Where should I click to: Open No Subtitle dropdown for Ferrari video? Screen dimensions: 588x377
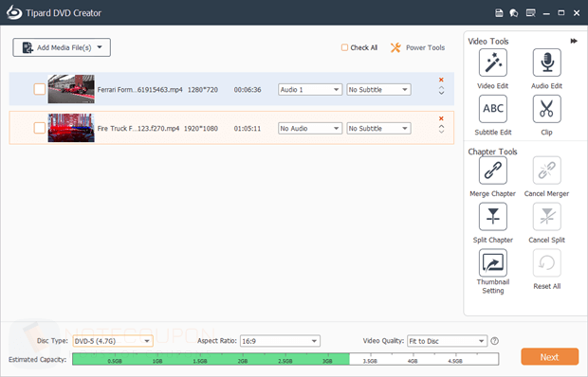(378, 89)
